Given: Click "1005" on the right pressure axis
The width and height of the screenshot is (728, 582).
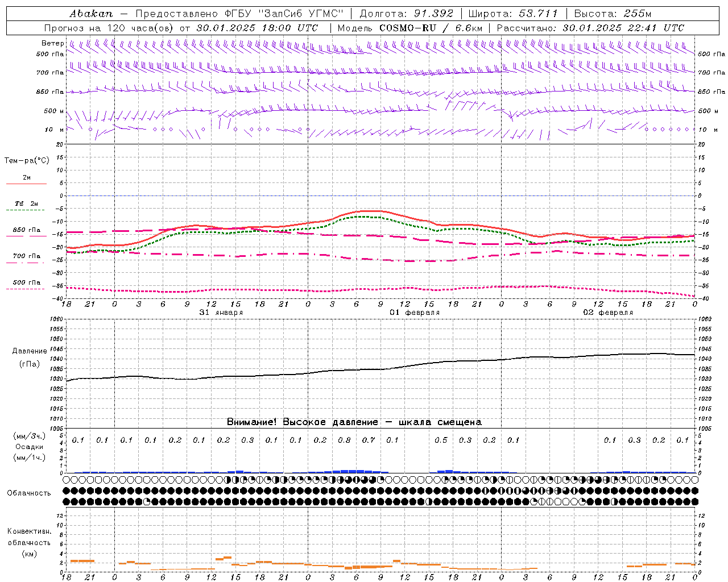Looking at the screenshot, I should click(706, 429).
